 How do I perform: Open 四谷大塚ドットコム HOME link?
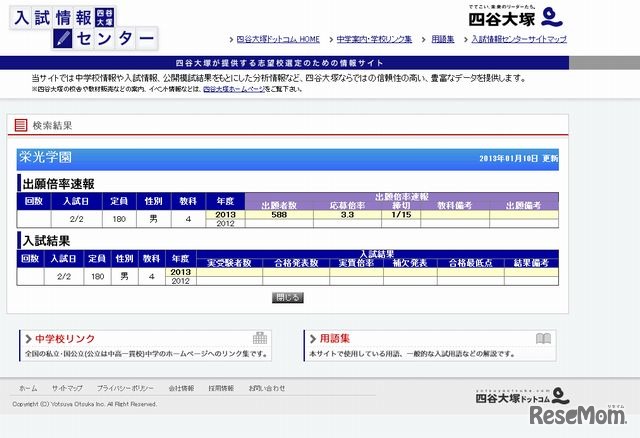[x=278, y=39]
